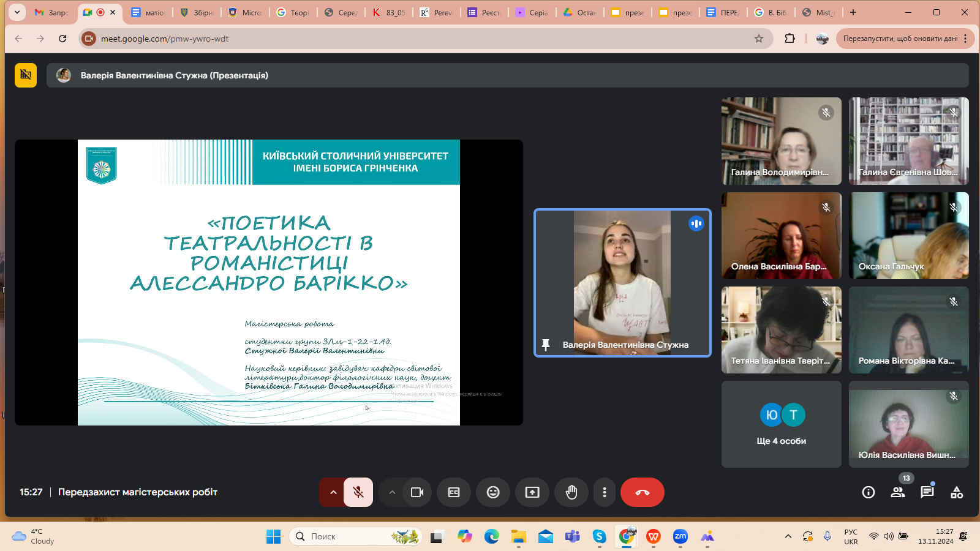
Task: Leave the call with red hang-up button
Action: point(642,492)
